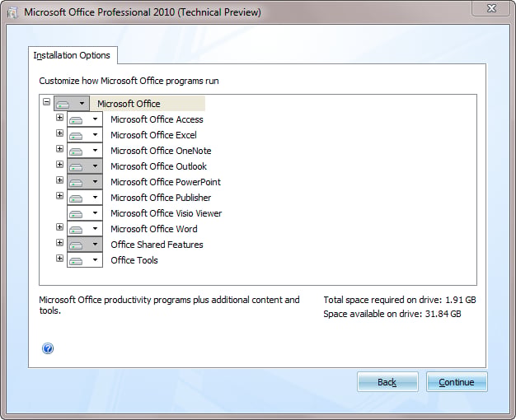Open install-option dropdown for Microsoft Office root
The image size is (516, 420).
(72, 104)
